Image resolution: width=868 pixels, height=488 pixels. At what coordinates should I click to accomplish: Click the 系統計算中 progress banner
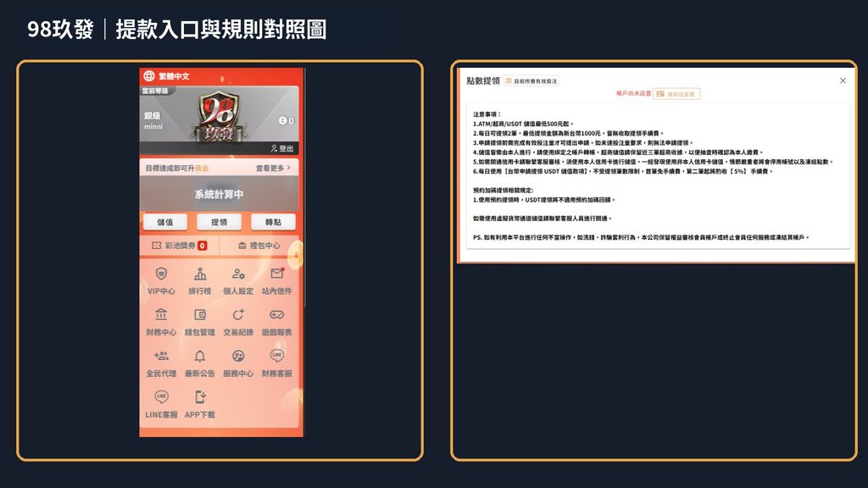[x=219, y=194]
